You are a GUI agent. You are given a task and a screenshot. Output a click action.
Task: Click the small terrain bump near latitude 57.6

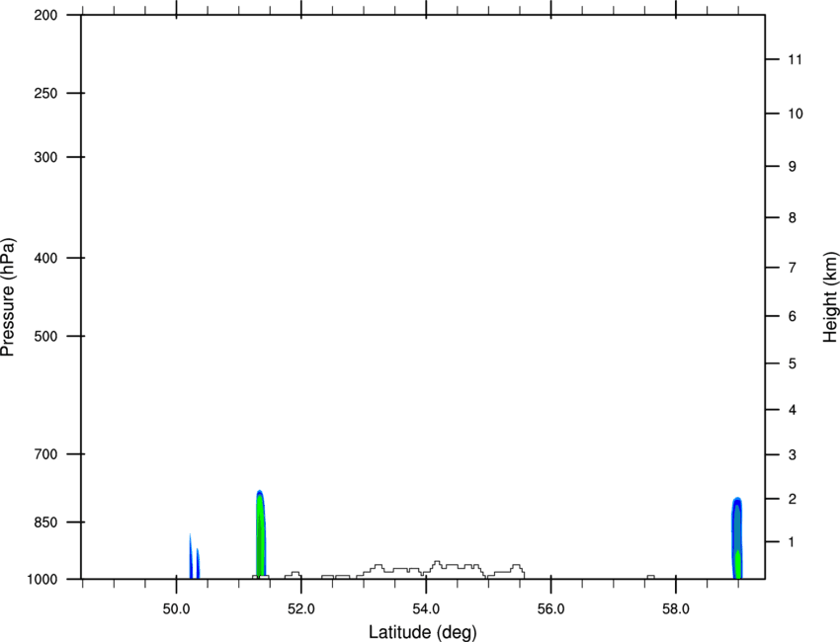pyautogui.click(x=650, y=577)
